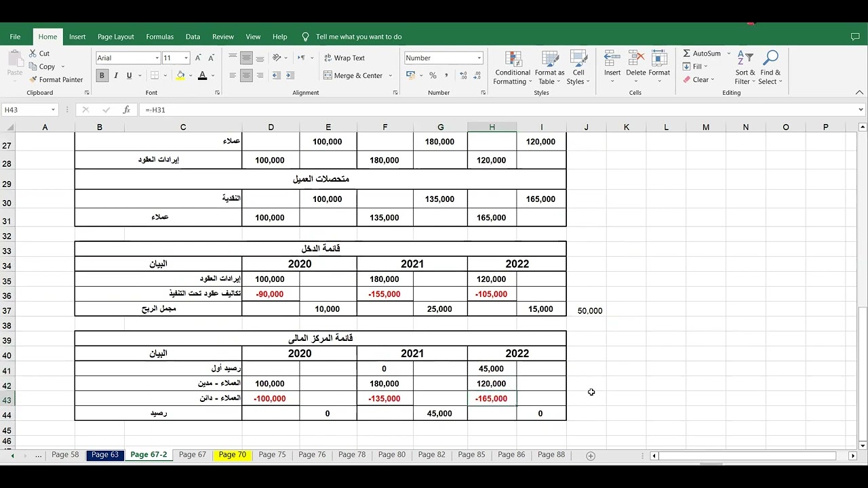Toggle align text left
Viewport: 868px width, 488px height.
[233, 76]
